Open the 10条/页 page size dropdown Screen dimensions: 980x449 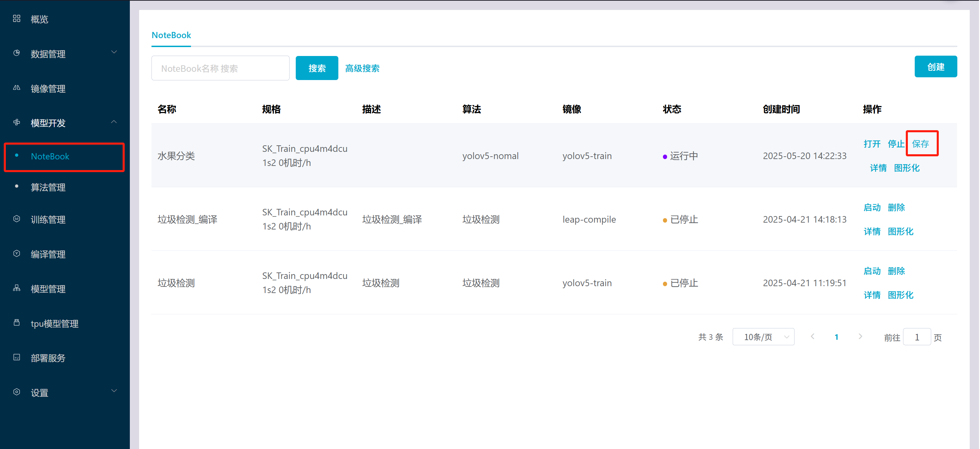click(763, 337)
